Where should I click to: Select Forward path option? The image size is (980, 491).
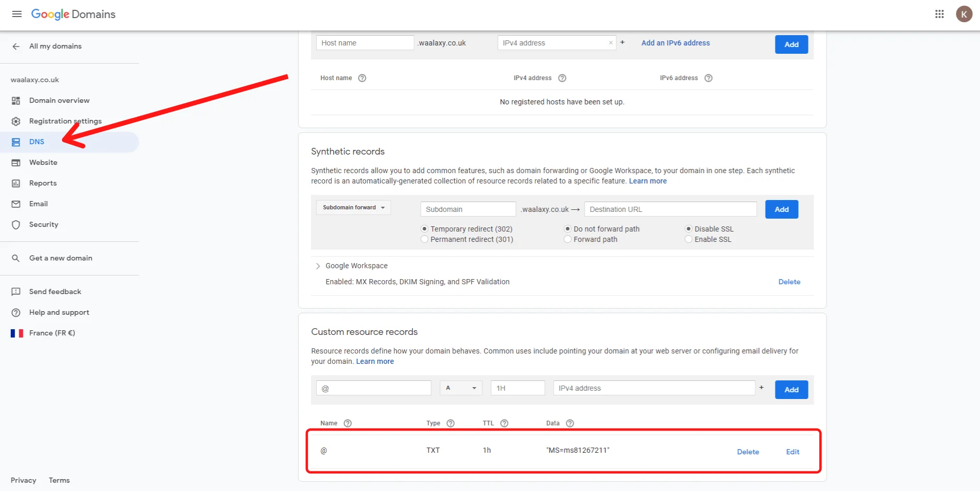(567, 239)
